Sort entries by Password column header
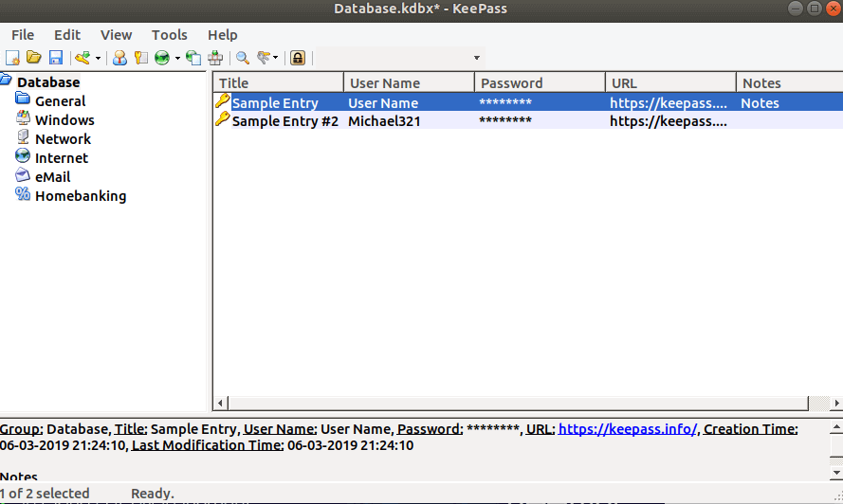 click(540, 82)
